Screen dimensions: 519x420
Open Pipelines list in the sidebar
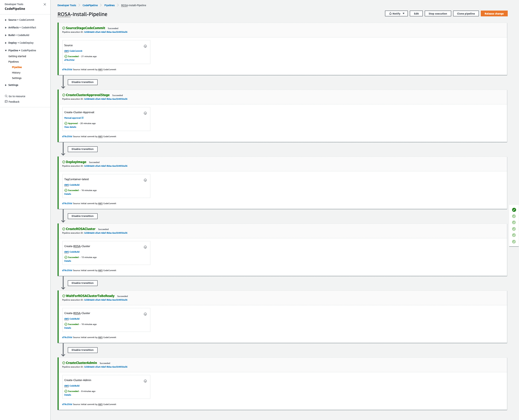(13, 62)
